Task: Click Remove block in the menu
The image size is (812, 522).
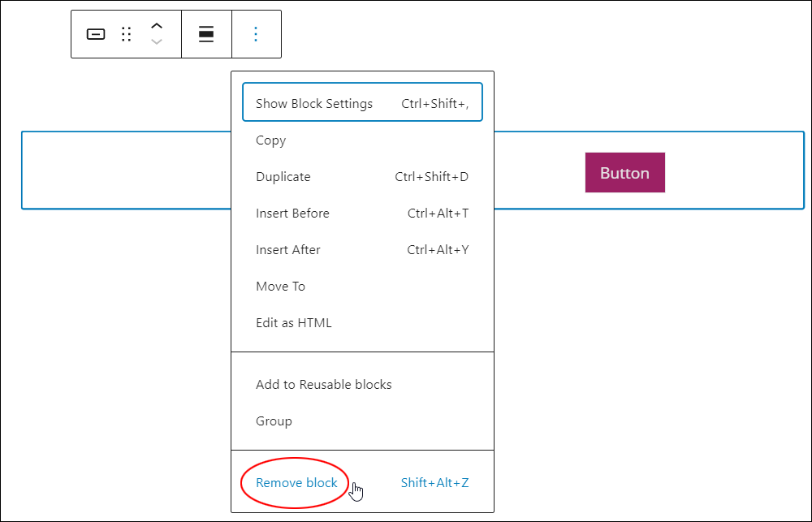Action: 362,483
